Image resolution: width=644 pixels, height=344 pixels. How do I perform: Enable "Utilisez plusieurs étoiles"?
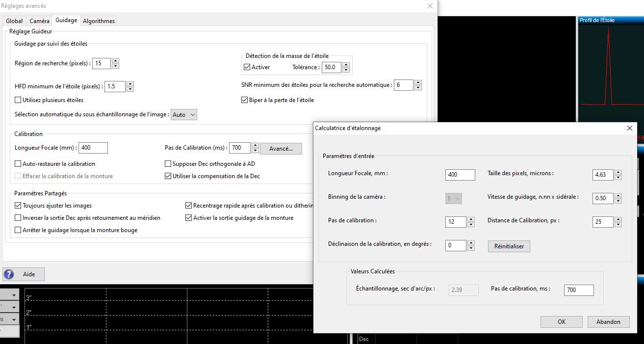pyautogui.click(x=18, y=100)
